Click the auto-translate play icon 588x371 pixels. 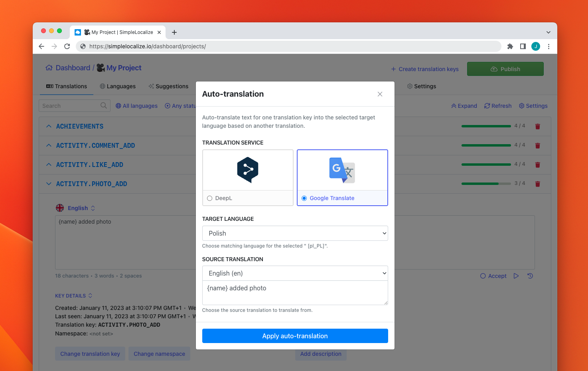[516, 276]
